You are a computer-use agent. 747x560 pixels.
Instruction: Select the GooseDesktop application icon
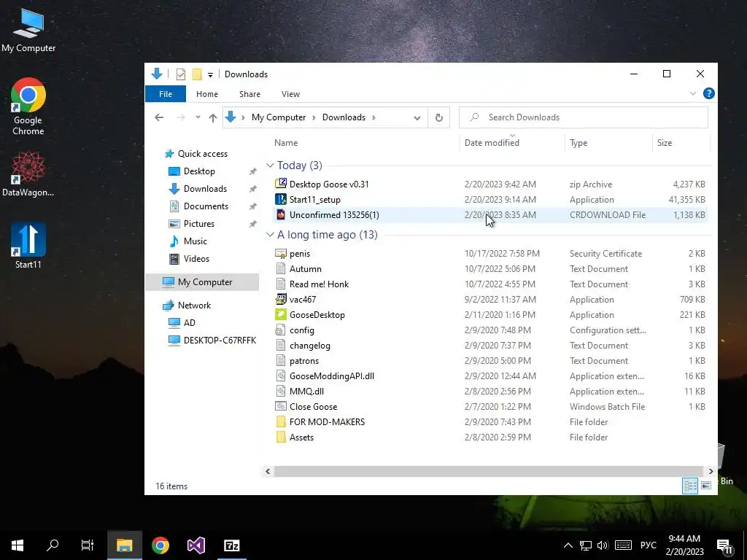tap(281, 315)
